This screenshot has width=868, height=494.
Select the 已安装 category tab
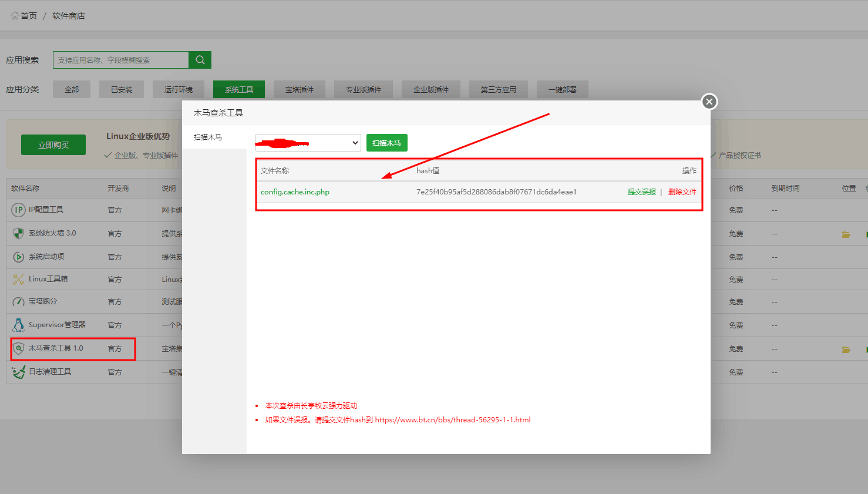[x=122, y=89]
